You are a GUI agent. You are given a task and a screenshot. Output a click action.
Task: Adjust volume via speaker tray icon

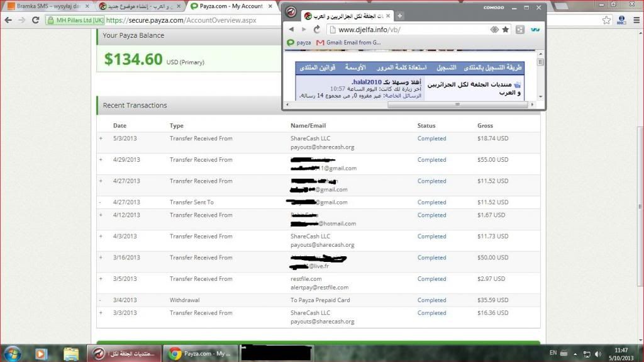click(x=598, y=354)
